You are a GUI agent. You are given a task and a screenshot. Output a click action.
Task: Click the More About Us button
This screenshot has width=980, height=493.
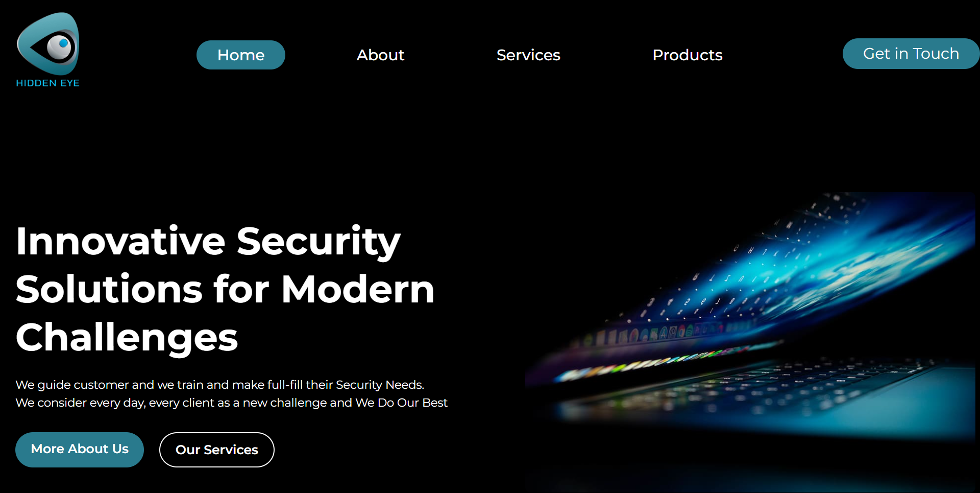point(80,450)
